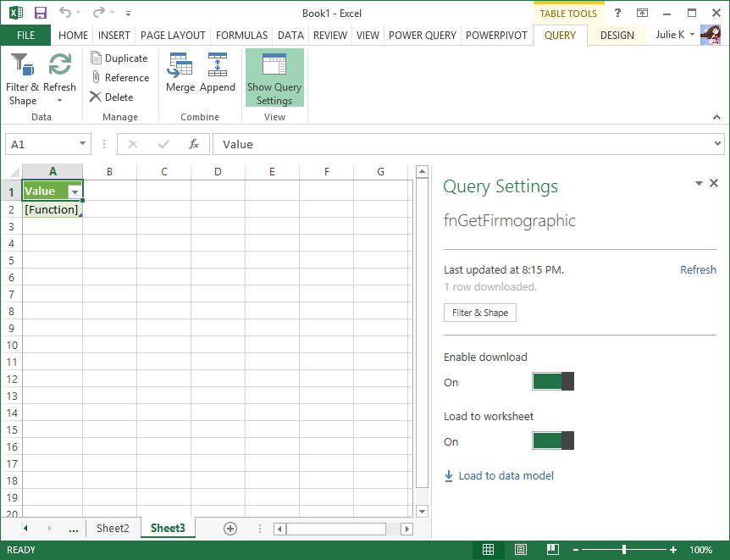
Task: Collapse the ribbon
Action: coord(716,117)
